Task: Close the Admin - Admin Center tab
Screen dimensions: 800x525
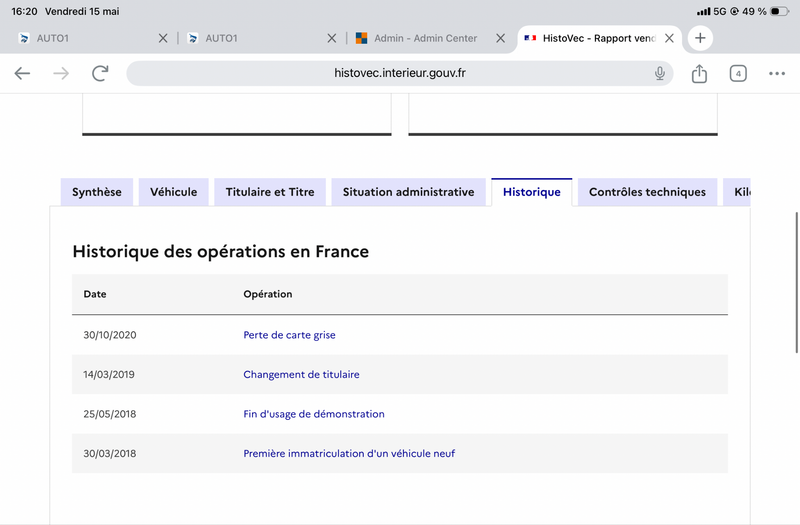Action: 501,38
